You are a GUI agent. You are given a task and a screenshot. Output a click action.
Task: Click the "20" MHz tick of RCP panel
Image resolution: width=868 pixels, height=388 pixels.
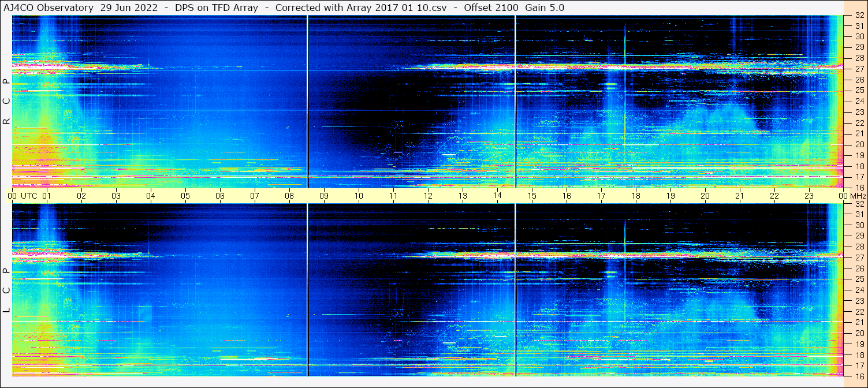pos(859,144)
